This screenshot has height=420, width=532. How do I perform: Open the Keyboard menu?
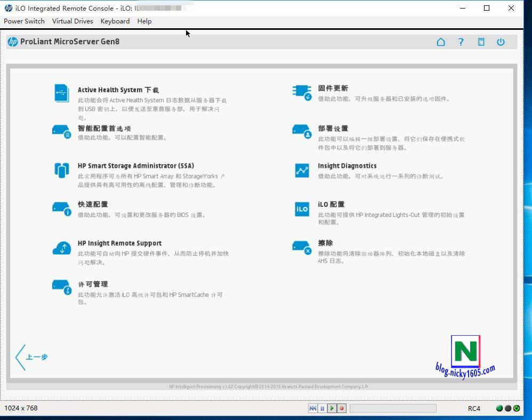(x=115, y=21)
